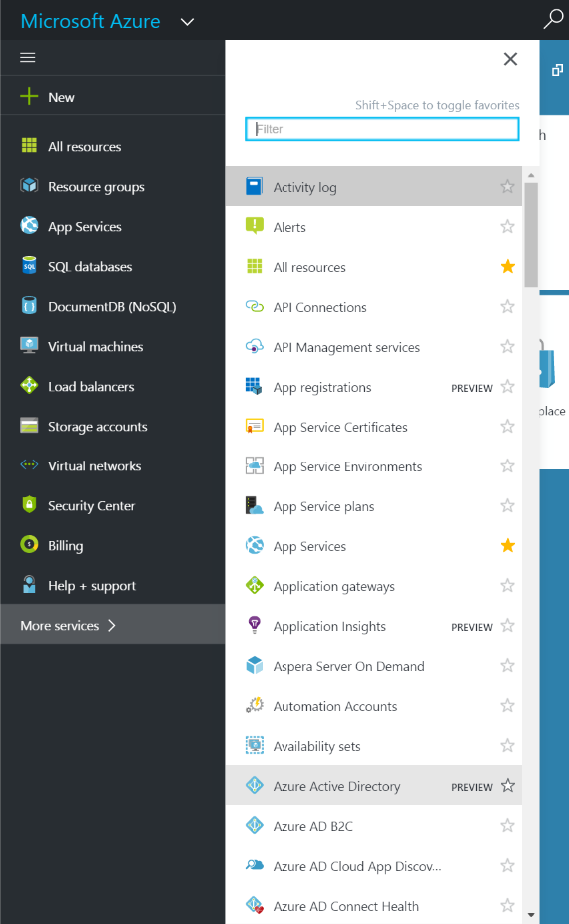The height and width of the screenshot is (924, 569).
Task: Open Azure Active Directory entry
Action: (x=373, y=785)
